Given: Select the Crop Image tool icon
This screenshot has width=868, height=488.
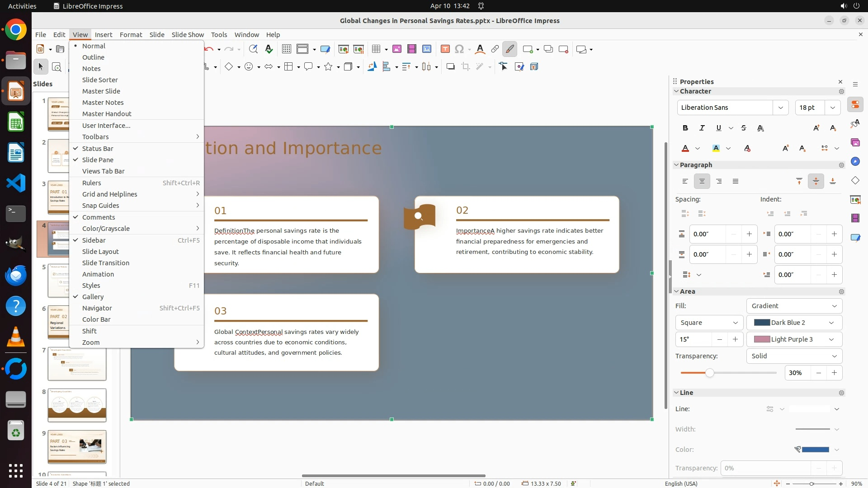Looking at the screenshot, I should (466, 67).
